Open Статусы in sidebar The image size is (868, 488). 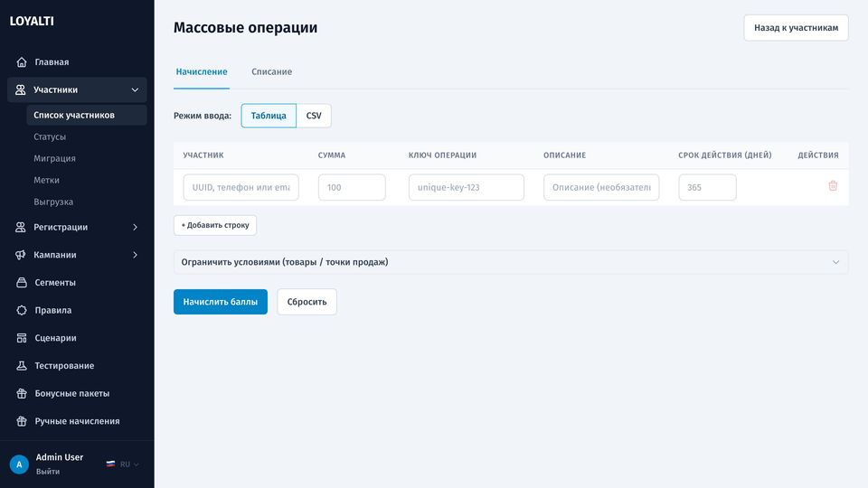50,136
